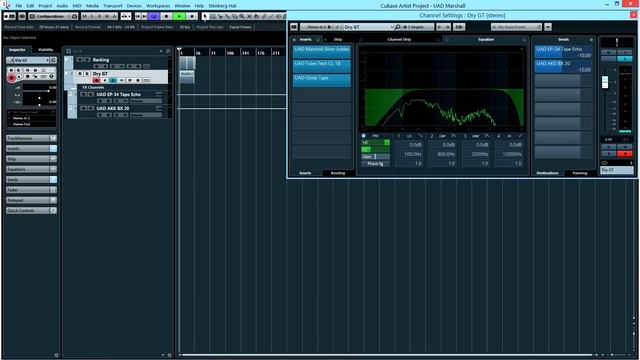Toggle the LC low-cut filter button
This screenshot has width=640, height=360.
[375, 149]
